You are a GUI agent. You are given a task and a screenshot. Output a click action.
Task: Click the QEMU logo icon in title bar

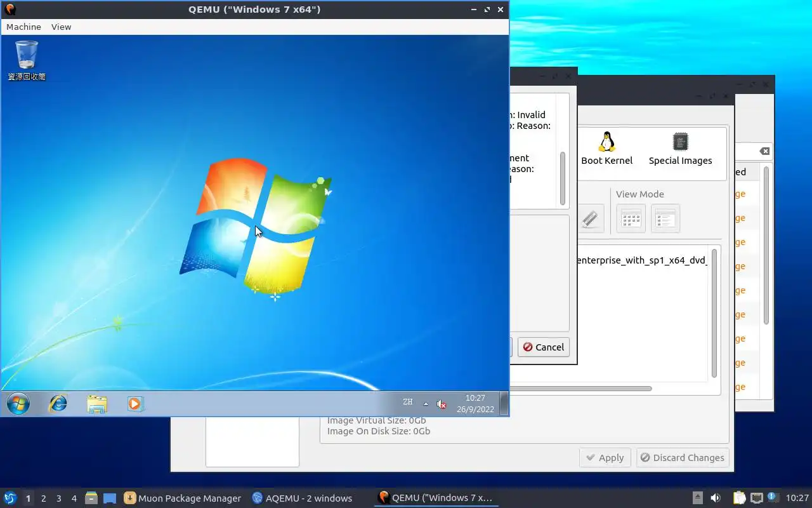tap(10, 10)
